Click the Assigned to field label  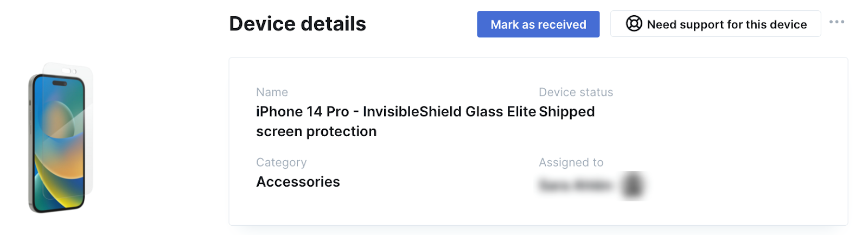click(x=571, y=162)
